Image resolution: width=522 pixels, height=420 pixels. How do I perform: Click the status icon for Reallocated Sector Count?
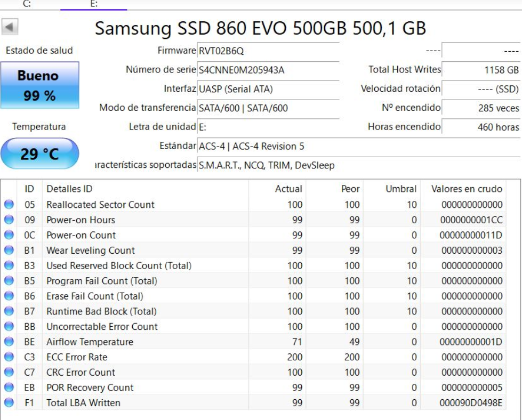(x=9, y=204)
